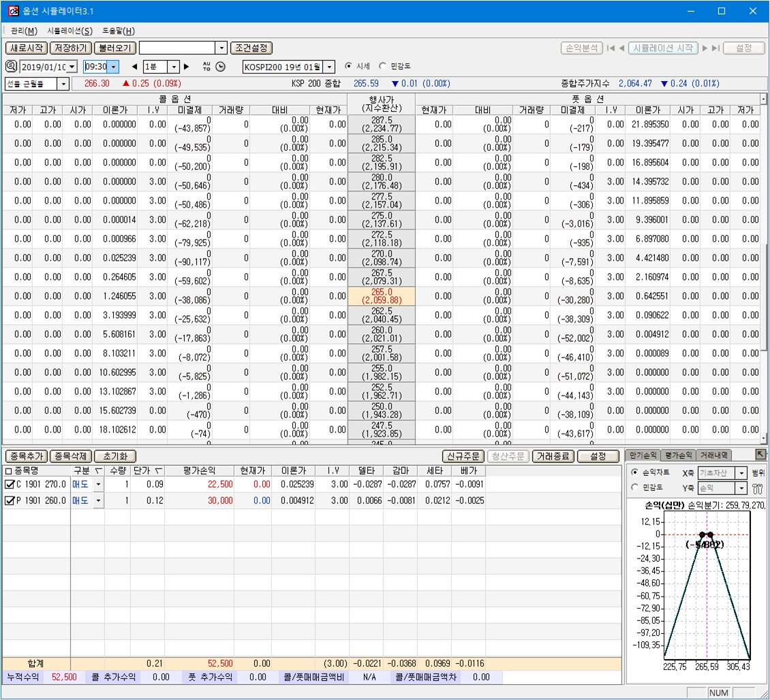Select the 민감도 radio button in the top toolbar
Image resolution: width=770 pixels, height=700 pixels.
coord(382,66)
